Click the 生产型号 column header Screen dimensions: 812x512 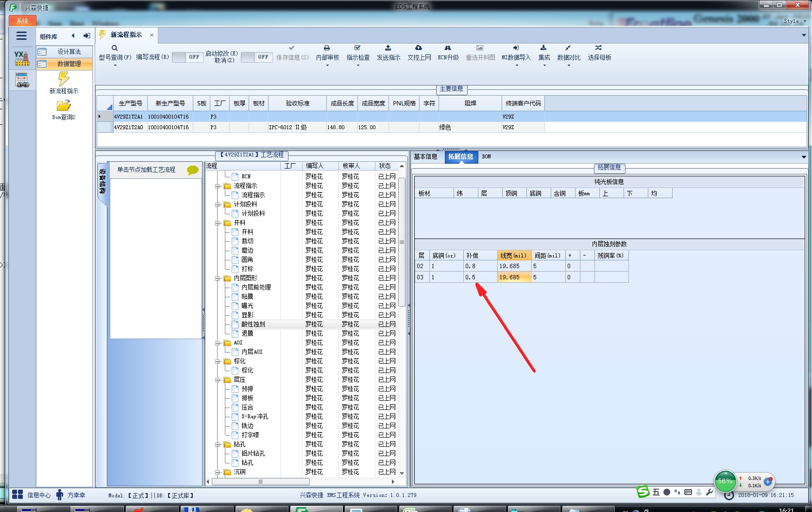[x=130, y=103]
